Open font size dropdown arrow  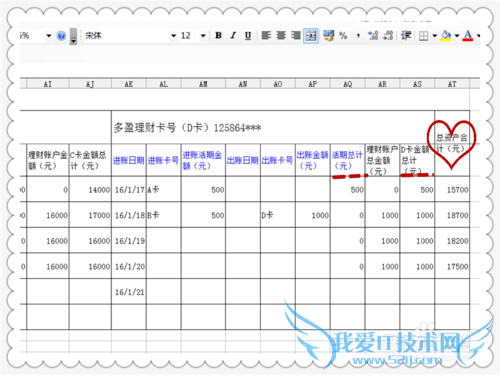(203, 35)
